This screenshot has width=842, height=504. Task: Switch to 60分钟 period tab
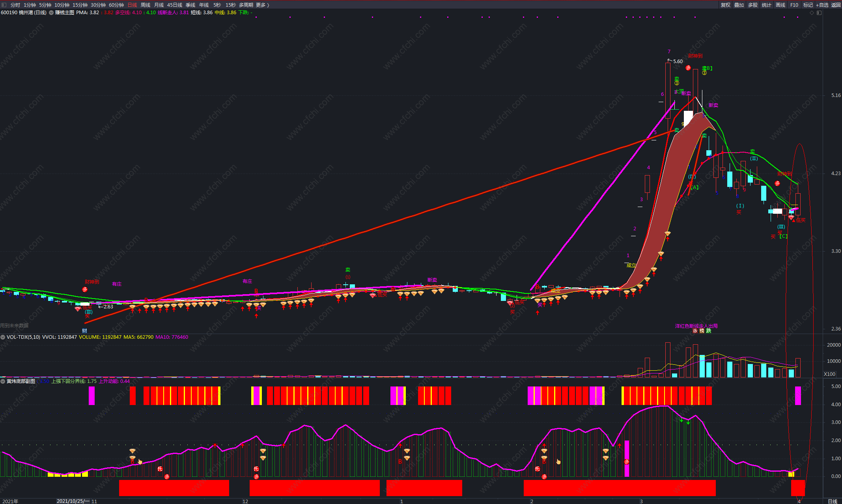(x=116, y=5)
